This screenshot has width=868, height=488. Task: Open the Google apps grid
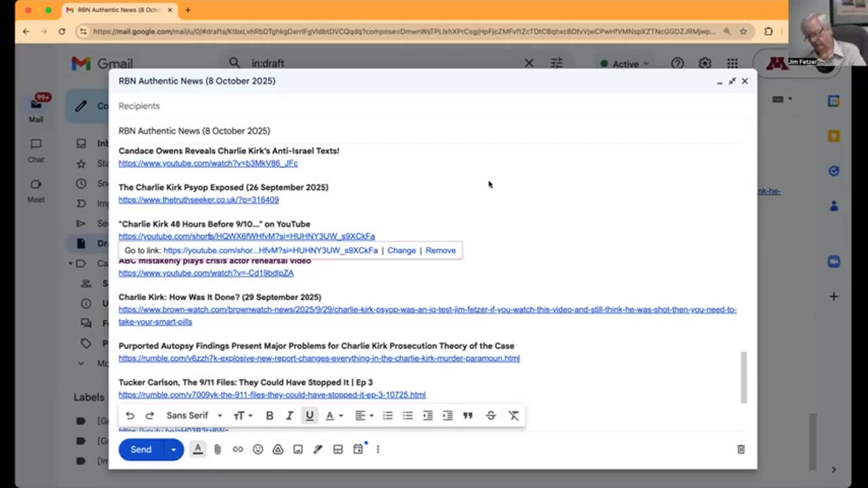click(x=732, y=63)
